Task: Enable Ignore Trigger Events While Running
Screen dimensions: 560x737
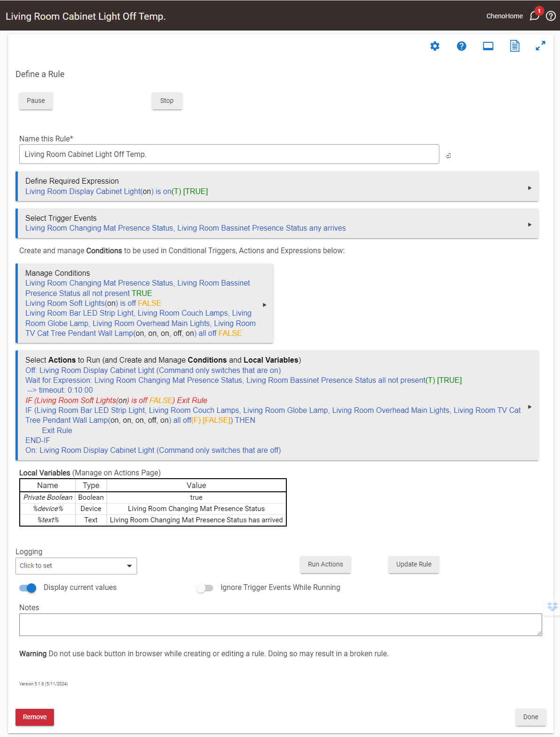Action: [205, 588]
